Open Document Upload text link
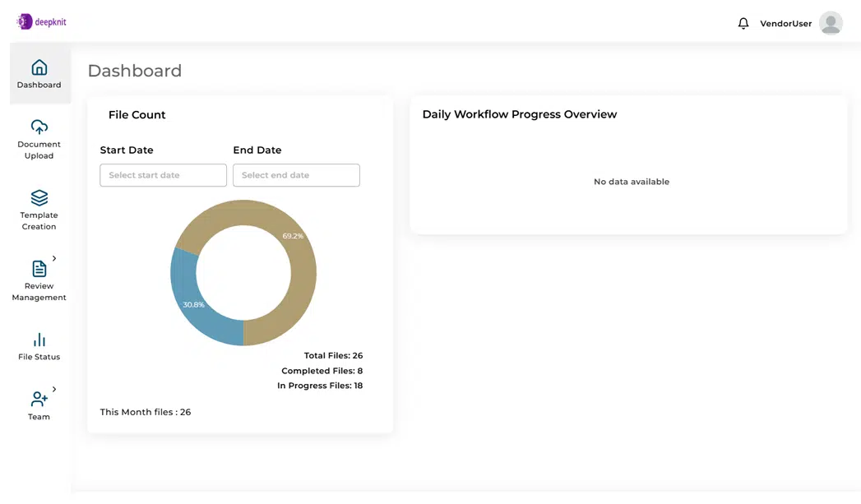 [39, 150]
